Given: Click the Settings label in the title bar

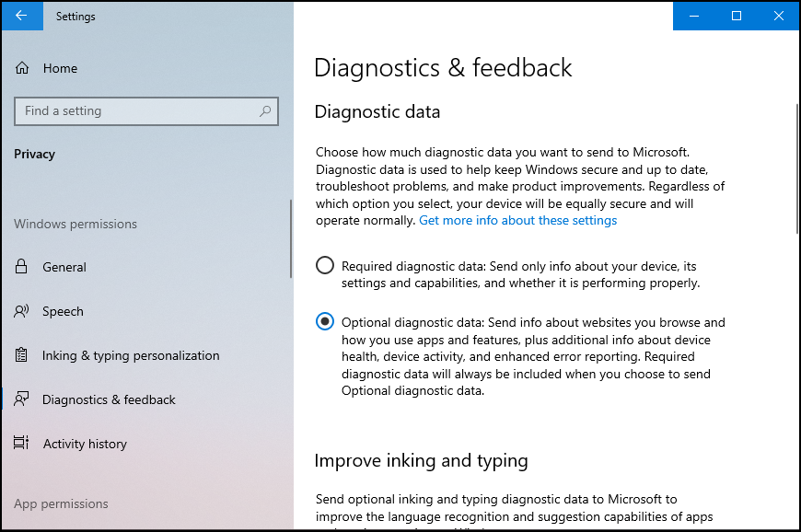Looking at the screenshot, I should point(75,16).
